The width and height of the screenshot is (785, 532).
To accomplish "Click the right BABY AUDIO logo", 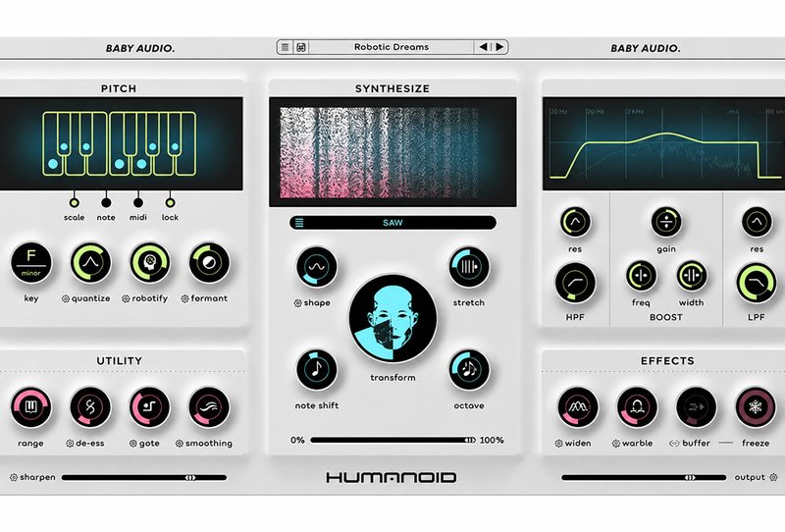I will [x=646, y=49].
